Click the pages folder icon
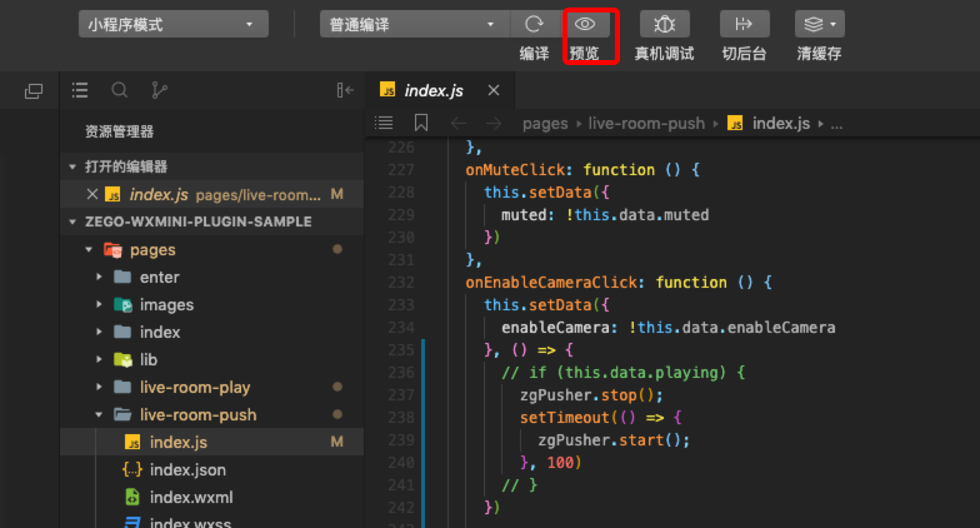980x528 pixels. pos(113,250)
